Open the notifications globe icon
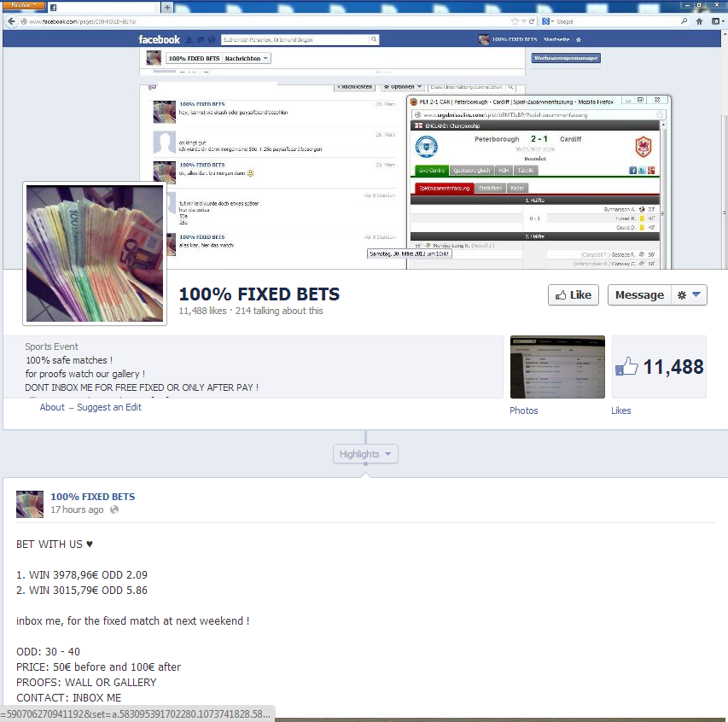This screenshot has width=728, height=722. tap(212, 40)
